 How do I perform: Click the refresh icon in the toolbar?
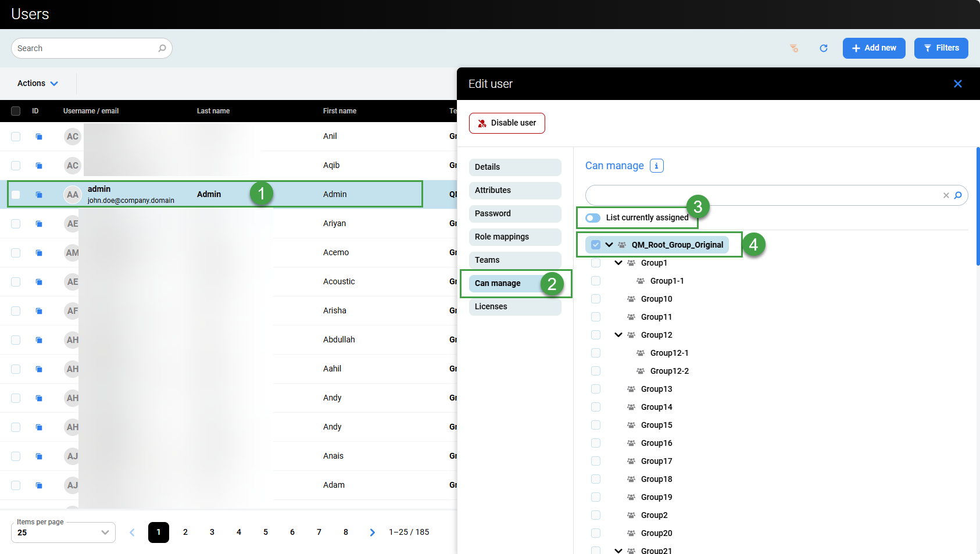(823, 48)
